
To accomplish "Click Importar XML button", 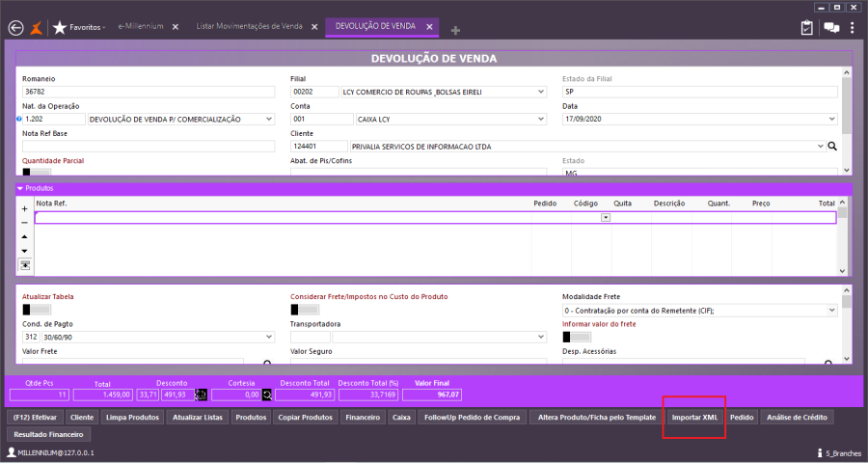I will (x=694, y=417).
